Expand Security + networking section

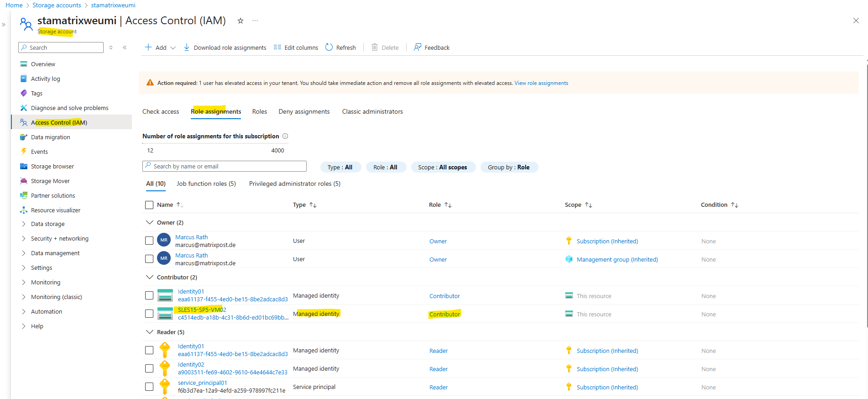pos(24,238)
